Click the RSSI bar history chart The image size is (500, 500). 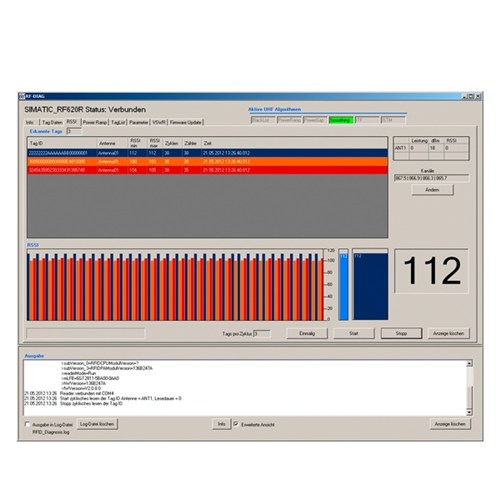(x=175, y=285)
